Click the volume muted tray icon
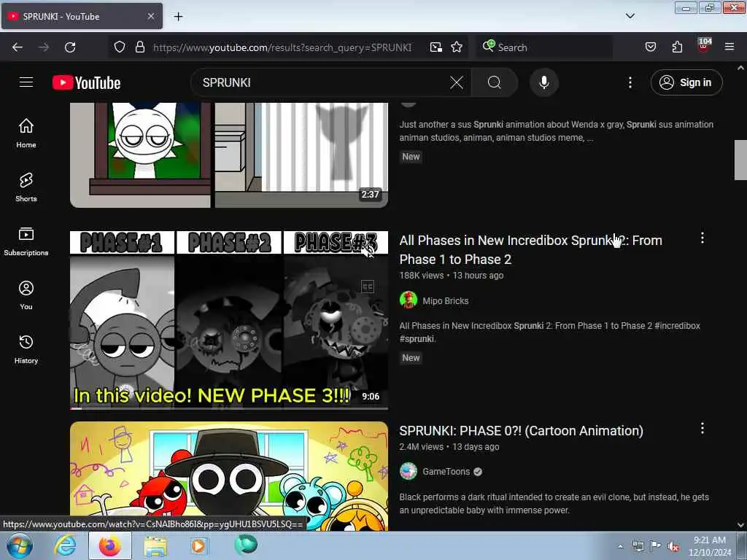The width and height of the screenshot is (747, 560). point(673,546)
